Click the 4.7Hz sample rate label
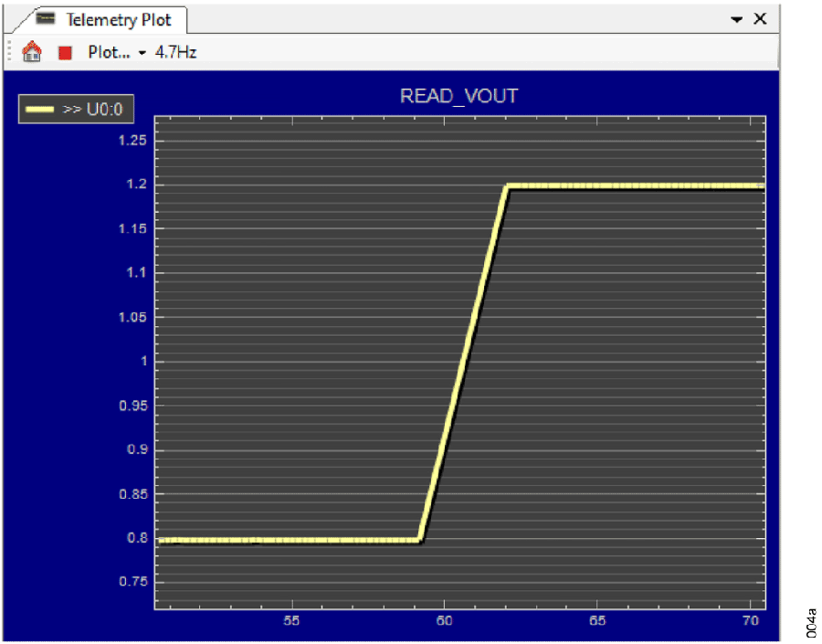Screen dimensions: 822x644 (176, 52)
